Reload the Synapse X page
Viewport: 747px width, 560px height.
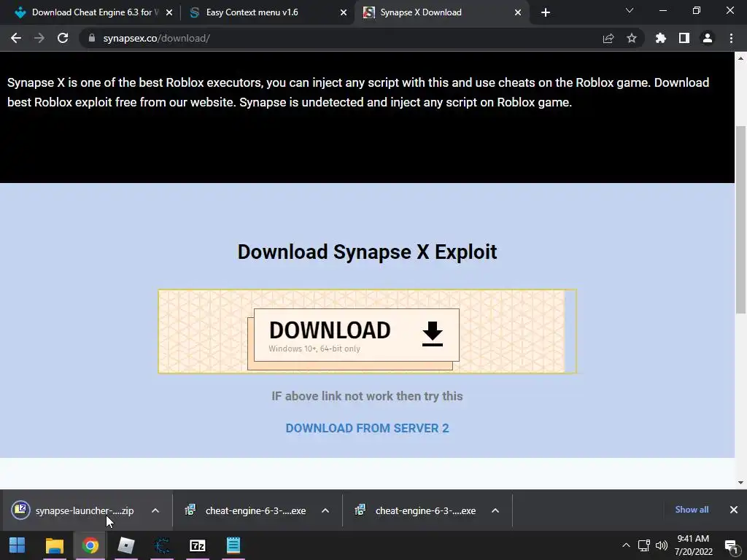point(63,38)
